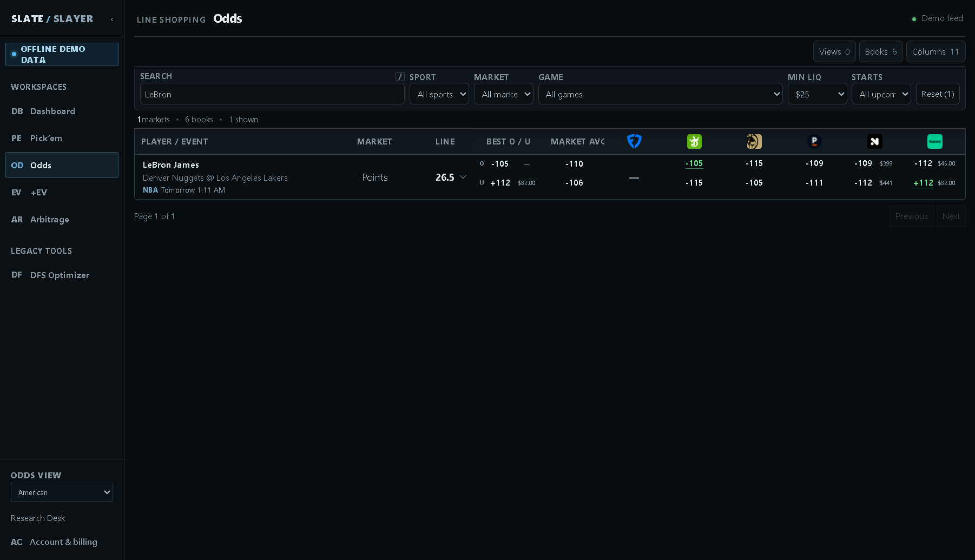Go to the +EV workspace
This screenshot has width=975, height=560.
(62, 192)
